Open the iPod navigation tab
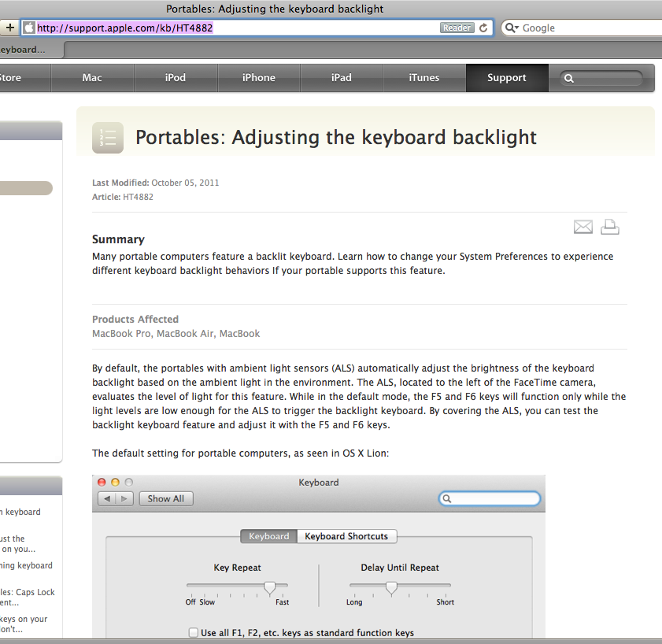This screenshot has width=662, height=644. coord(176,78)
